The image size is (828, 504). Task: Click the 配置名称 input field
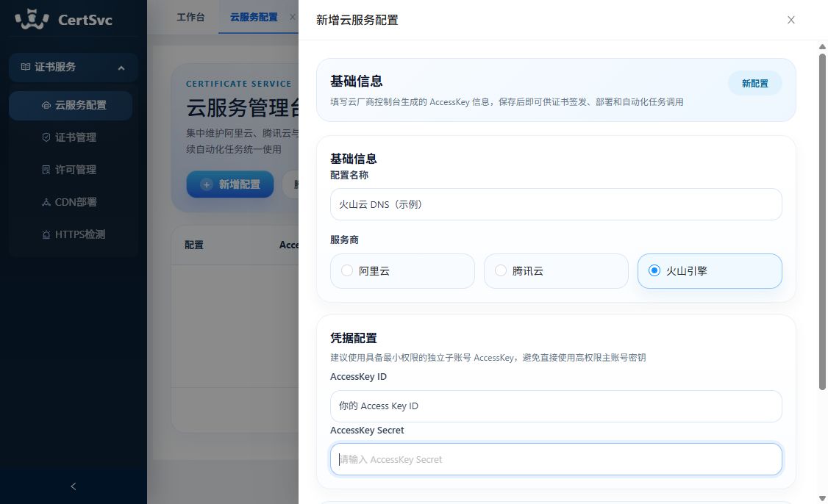pyautogui.click(x=556, y=204)
